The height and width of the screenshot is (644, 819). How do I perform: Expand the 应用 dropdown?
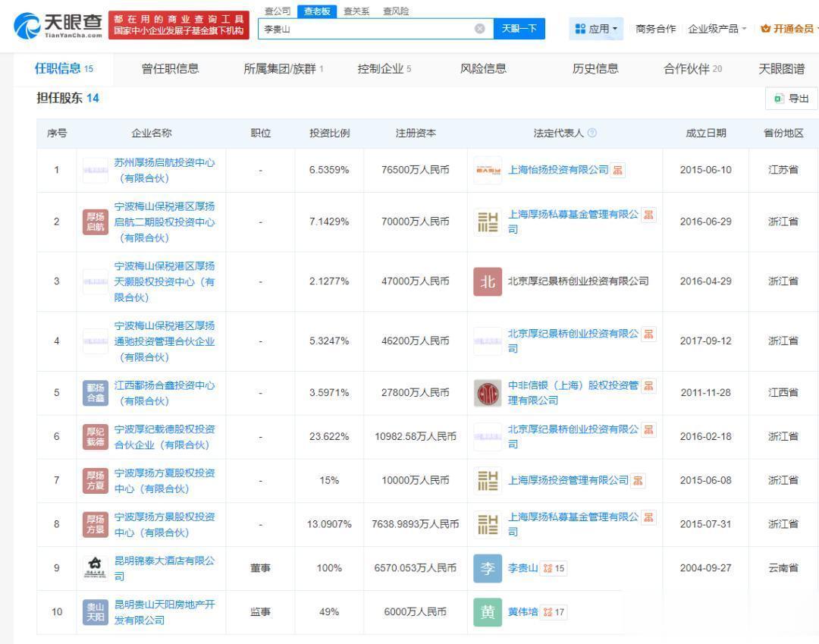596,29
